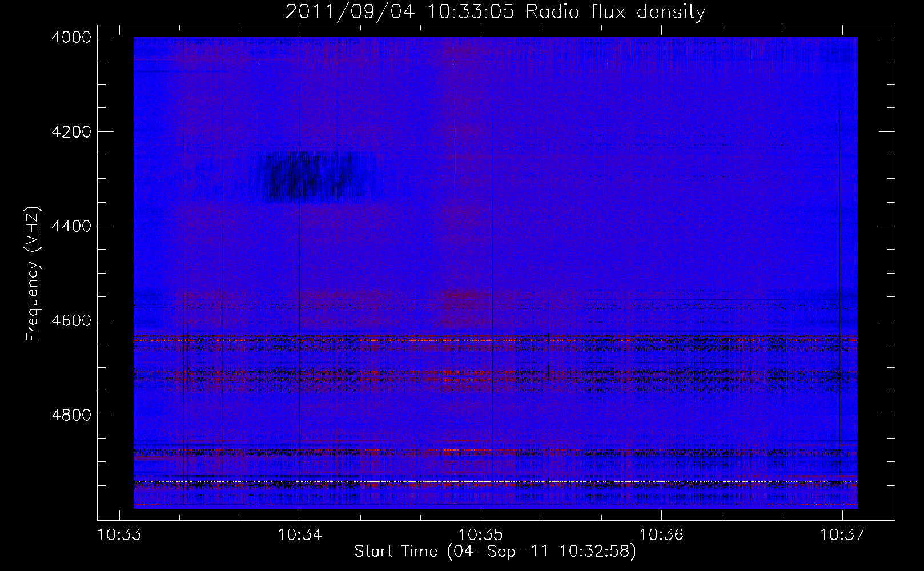
Task: Click the 4000 frequency tick label
Action: coord(71,37)
